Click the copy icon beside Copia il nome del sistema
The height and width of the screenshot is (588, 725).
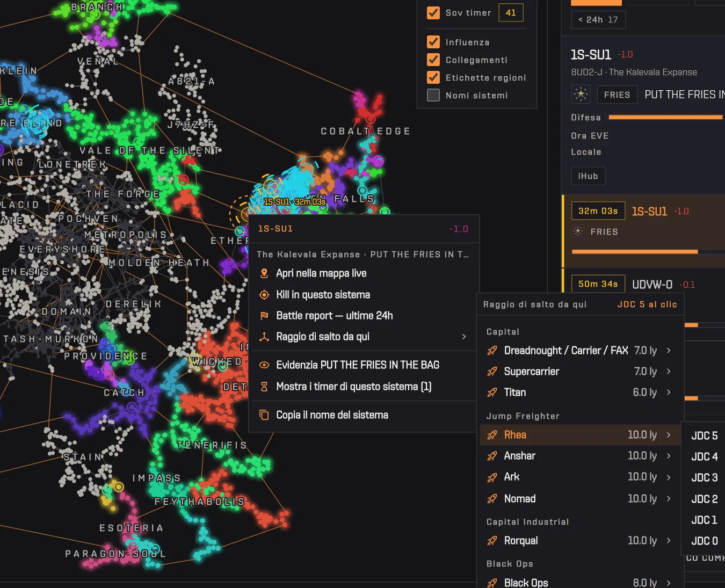[264, 415]
